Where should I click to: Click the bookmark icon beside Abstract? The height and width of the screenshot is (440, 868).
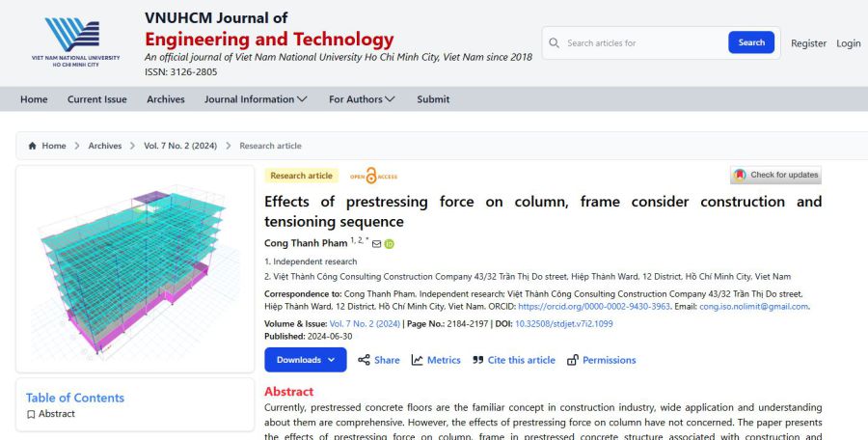(x=31, y=414)
